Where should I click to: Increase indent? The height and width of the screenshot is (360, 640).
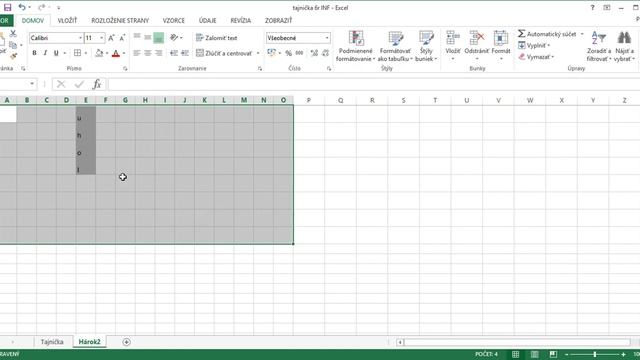(185, 53)
